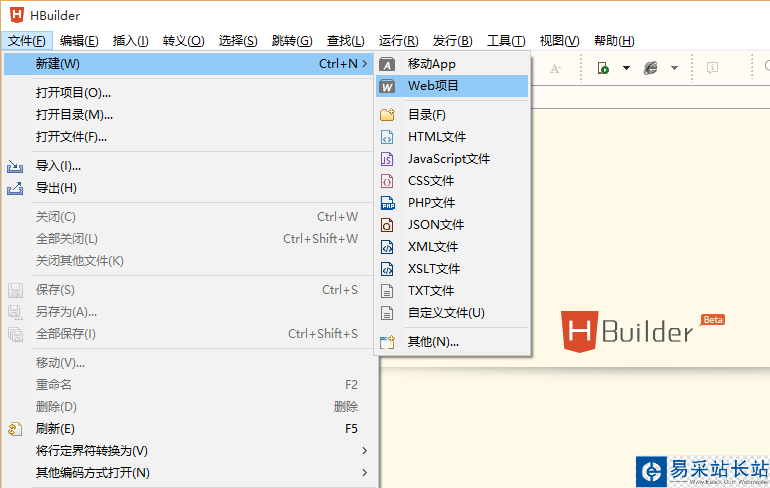770x488 pixels.
Task: Create a new JavaScript文件
Action: point(452,159)
